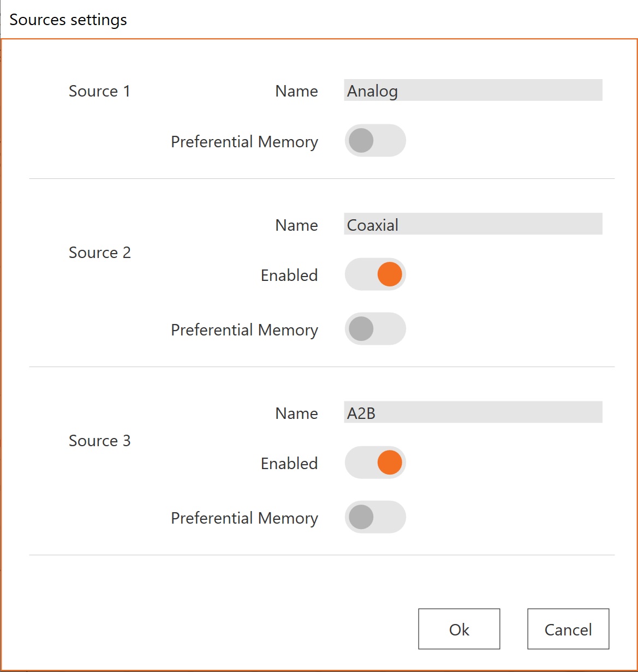Switch on Preferential Memory for Source 3
The height and width of the screenshot is (672, 638).
tap(375, 517)
